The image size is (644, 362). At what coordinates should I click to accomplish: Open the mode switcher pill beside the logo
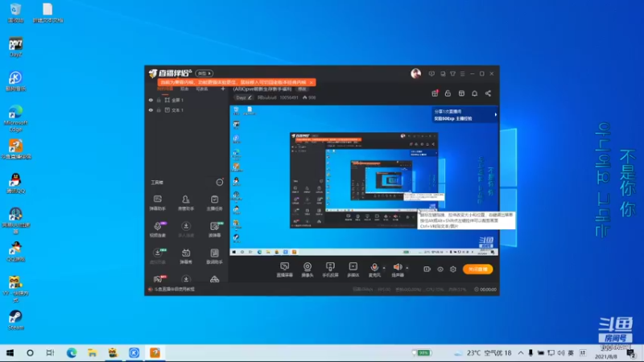204,73
